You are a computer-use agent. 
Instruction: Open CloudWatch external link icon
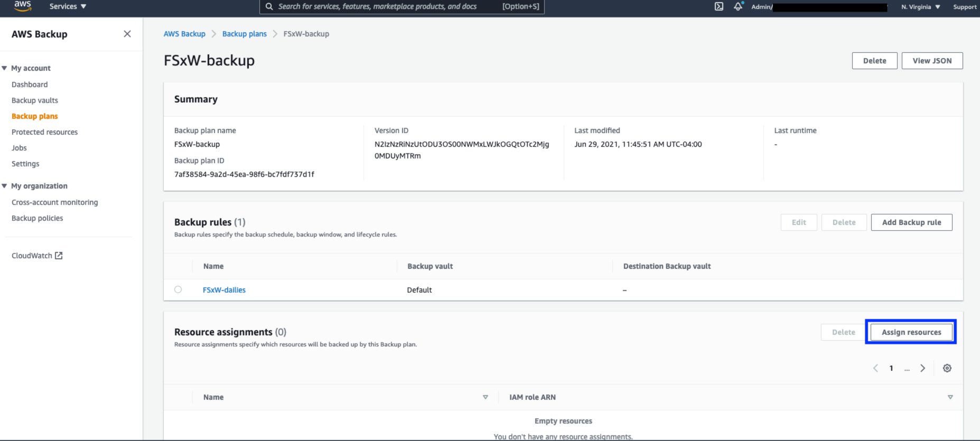(59, 256)
